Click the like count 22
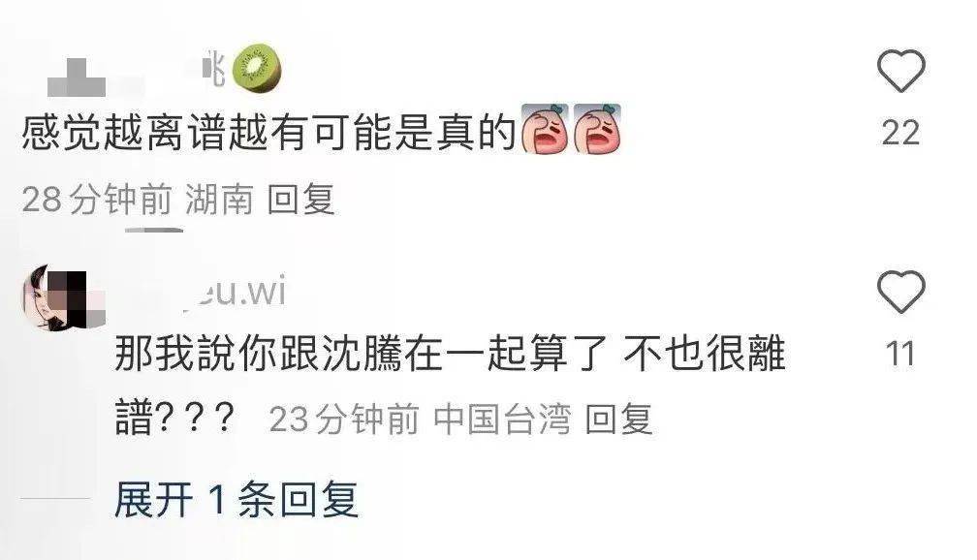Image resolution: width=977 pixels, height=560 pixels. click(900, 133)
